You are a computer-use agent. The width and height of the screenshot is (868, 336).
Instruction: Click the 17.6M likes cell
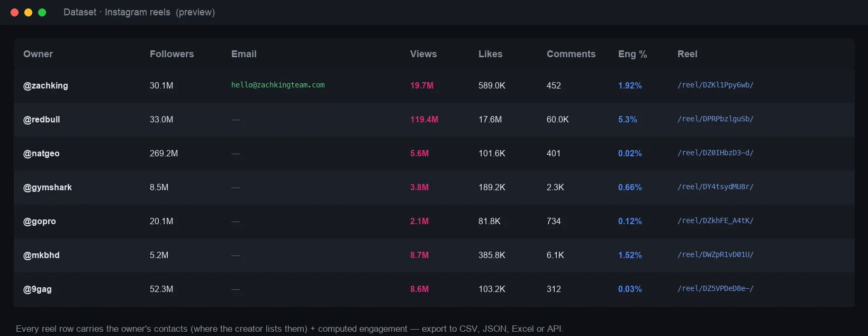(x=490, y=119)
